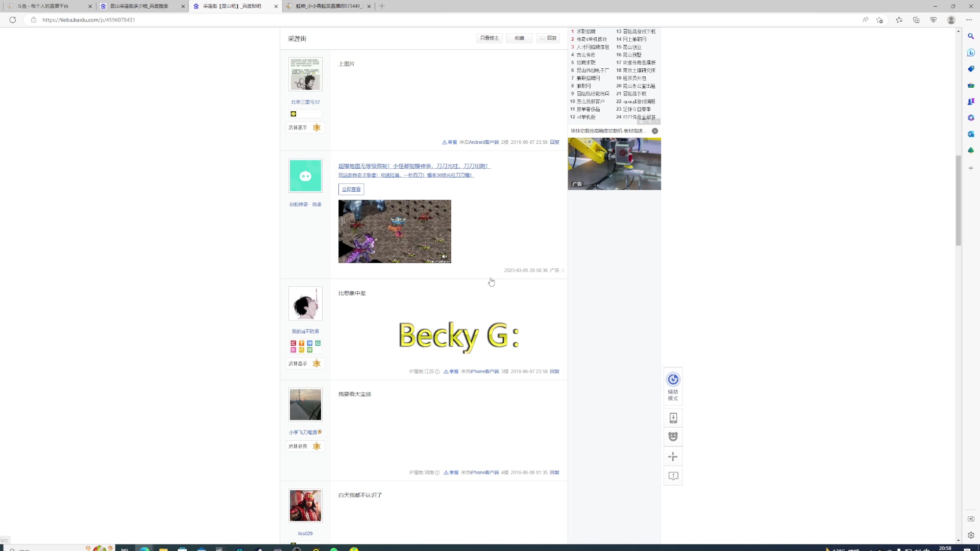
Task: Click the 立即查看 button in ad post
Action: (351, 189)
